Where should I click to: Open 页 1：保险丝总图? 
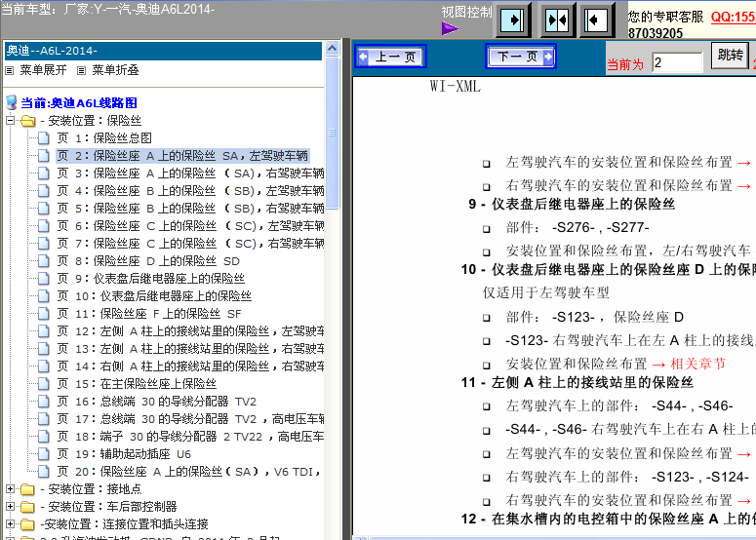pyautogui.click(x=104, y=138)
